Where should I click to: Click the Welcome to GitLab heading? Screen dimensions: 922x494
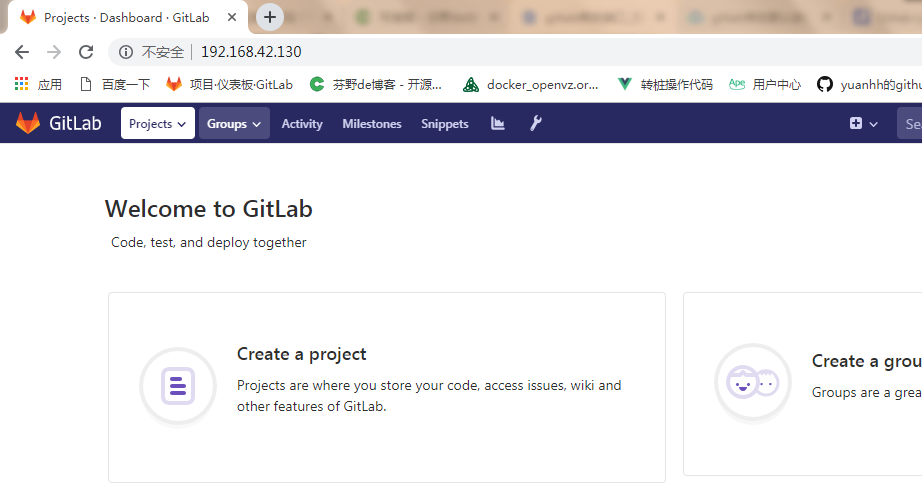tap(209, 209)
